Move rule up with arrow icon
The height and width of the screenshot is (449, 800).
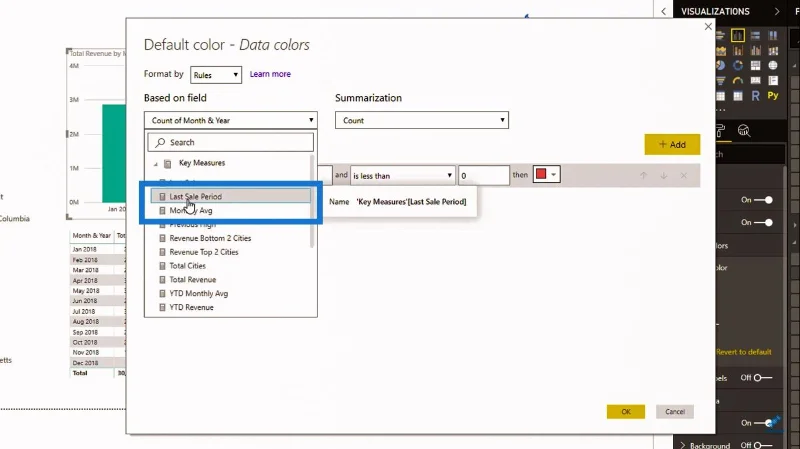(643, 176)
